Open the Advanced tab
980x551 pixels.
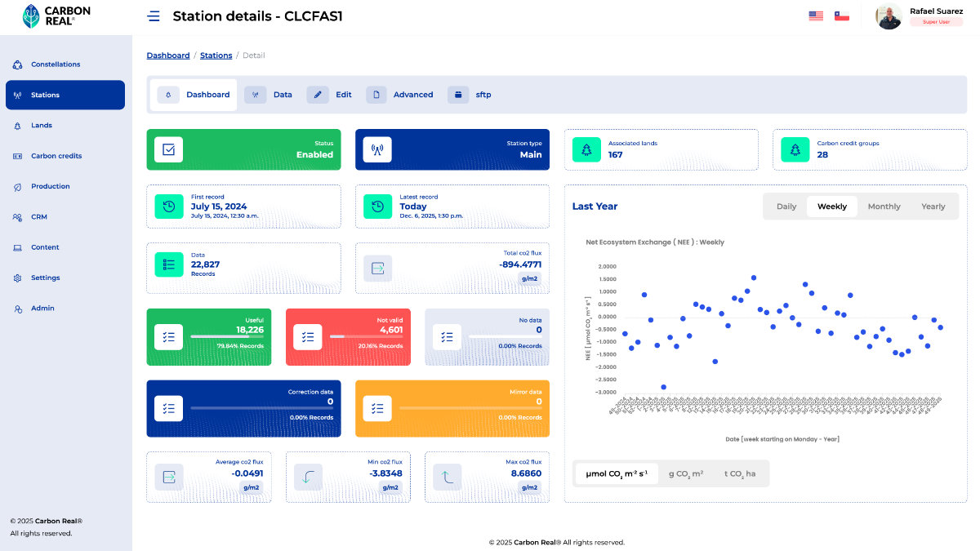(376, 94)
